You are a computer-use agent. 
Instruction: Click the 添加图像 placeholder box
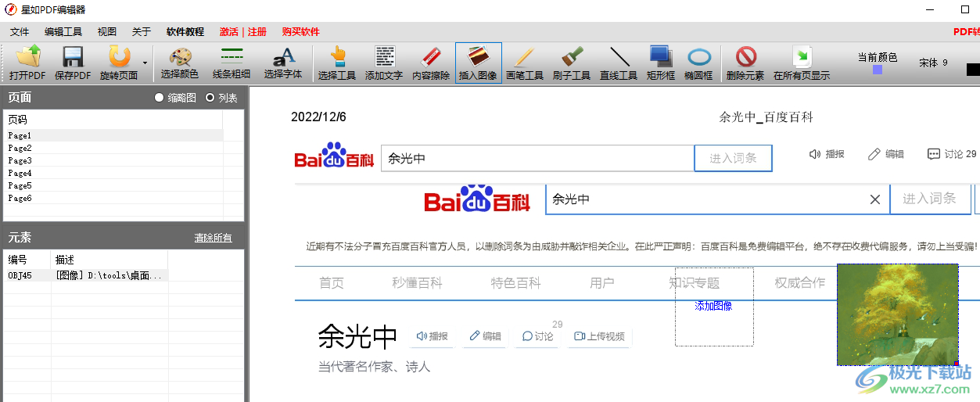[714, 307]
